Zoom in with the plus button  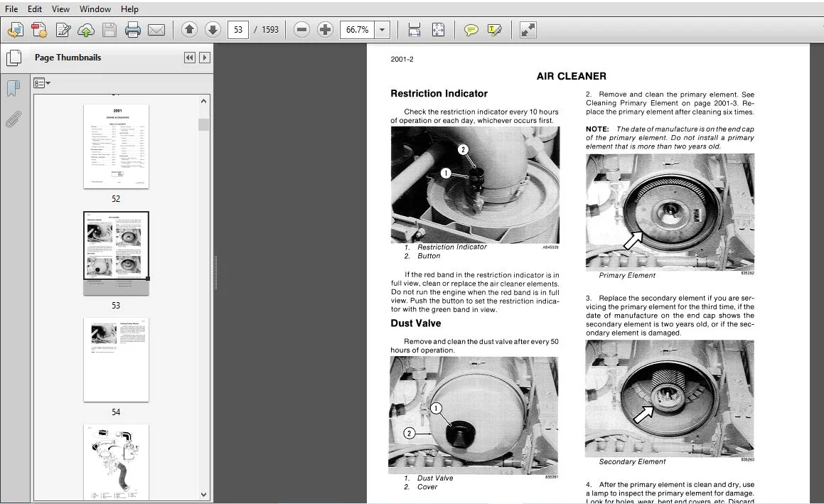[x=325, y=30]
